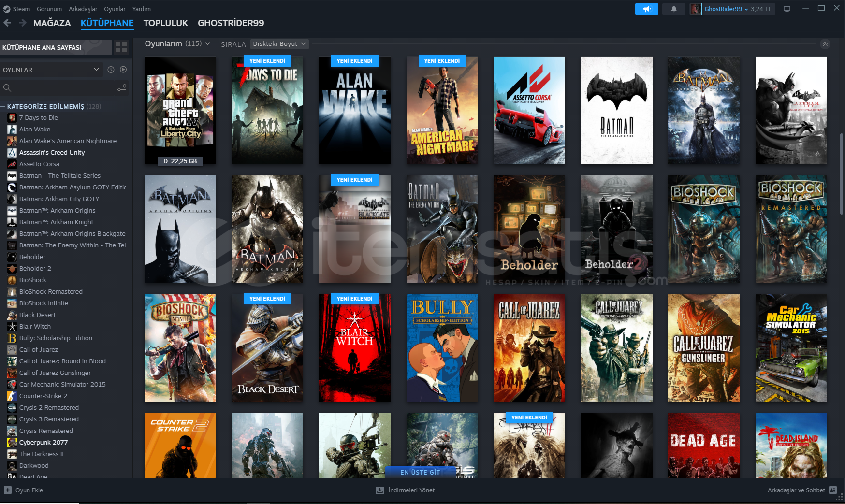
Task: Click the game grid vertical scrollbar
Action: pos(841,174)
